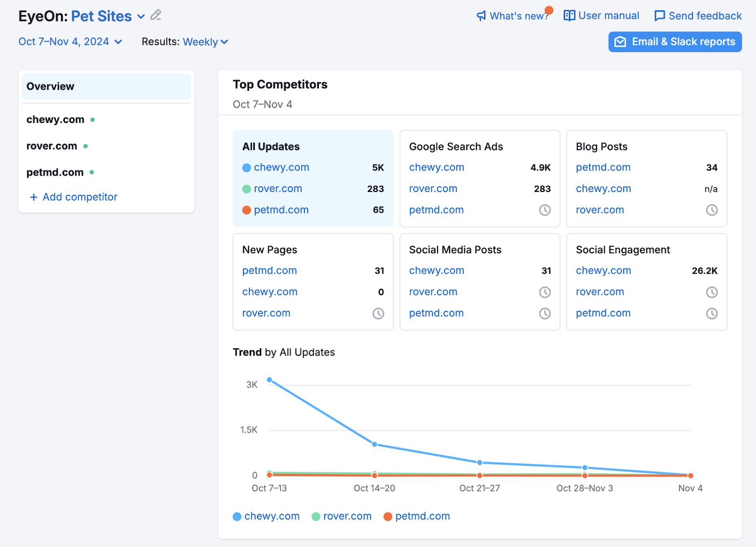The height and width of the screenshot is (547, 756).
Task: Click the clock icon next to rover.com Blog Posts
Action: coord(713,209)
